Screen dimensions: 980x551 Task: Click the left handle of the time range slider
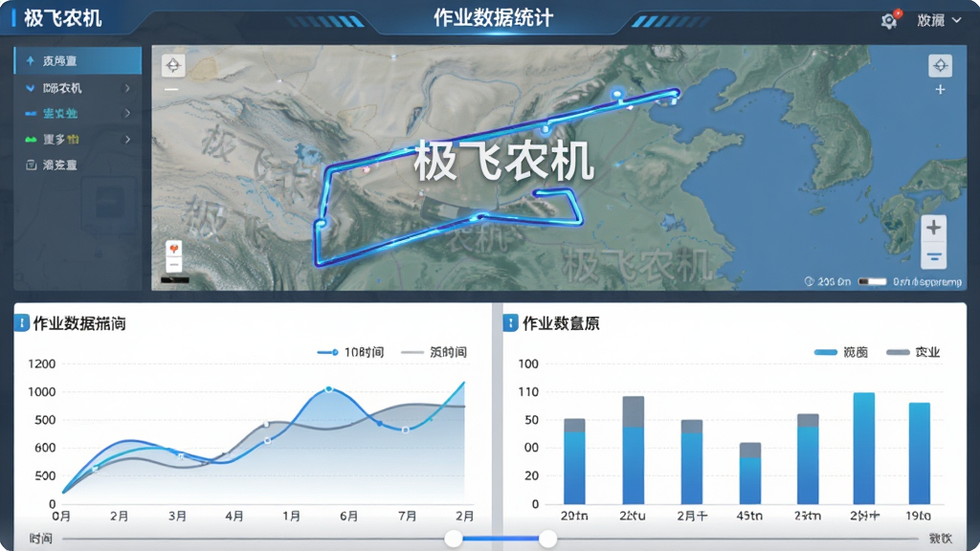454,539
